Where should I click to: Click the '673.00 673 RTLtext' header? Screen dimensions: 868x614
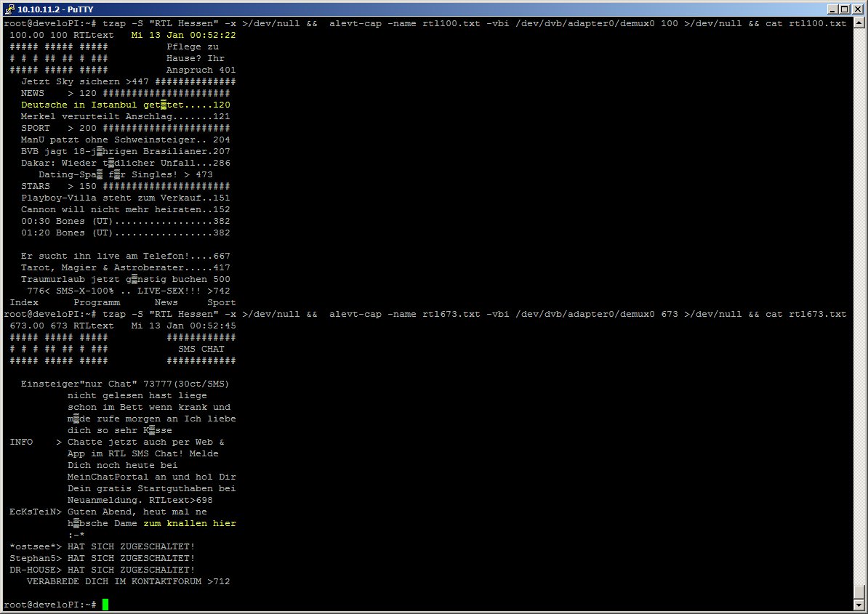(x=62, y=326)
